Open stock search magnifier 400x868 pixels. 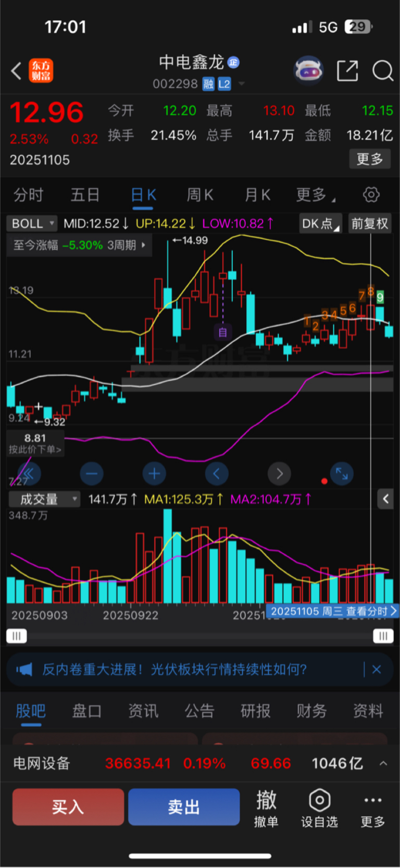click(x=383, y=70)
